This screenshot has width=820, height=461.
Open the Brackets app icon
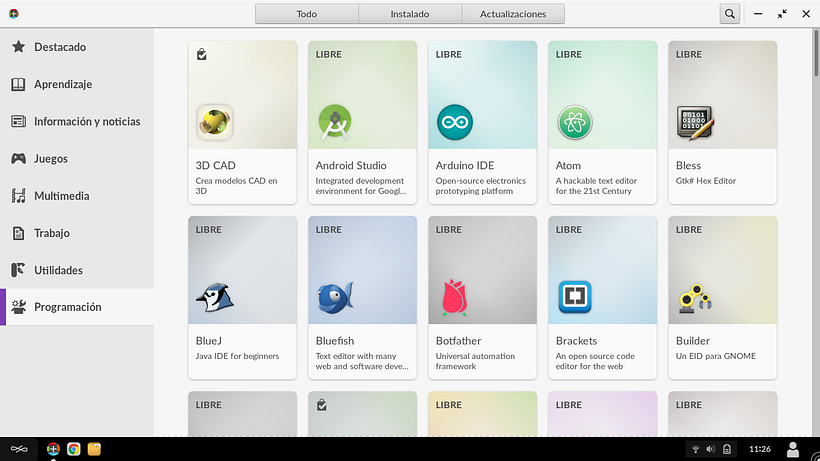(x=575, y=297)
